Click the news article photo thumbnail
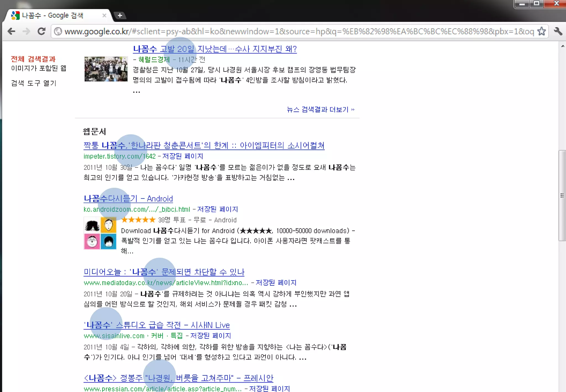Viewport: 566px width, 392px height. coord(106,69)
